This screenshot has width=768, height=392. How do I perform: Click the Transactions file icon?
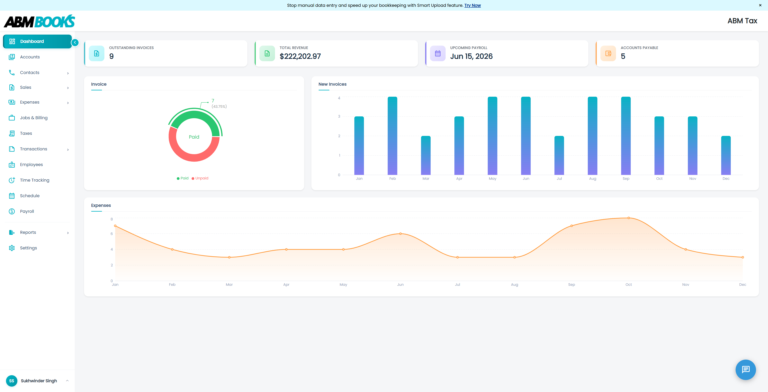[x=12, y=149]
